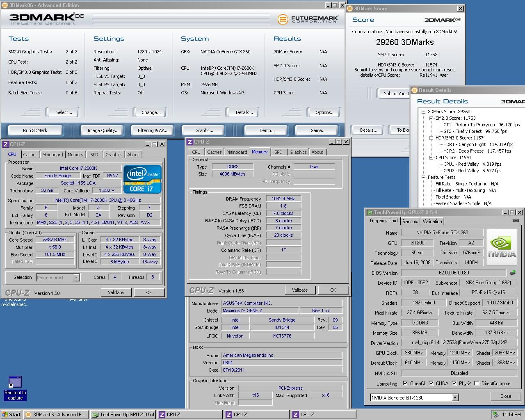Toggle the DirectCompute checkbox in GPU-Z
The height and width of the screenshot is (420, 525).
coord(477,383)
